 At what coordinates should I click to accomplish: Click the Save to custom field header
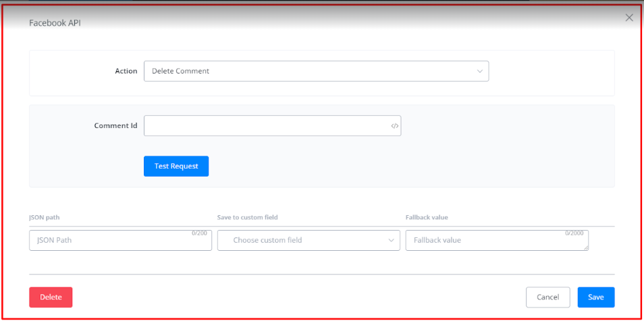247,217
